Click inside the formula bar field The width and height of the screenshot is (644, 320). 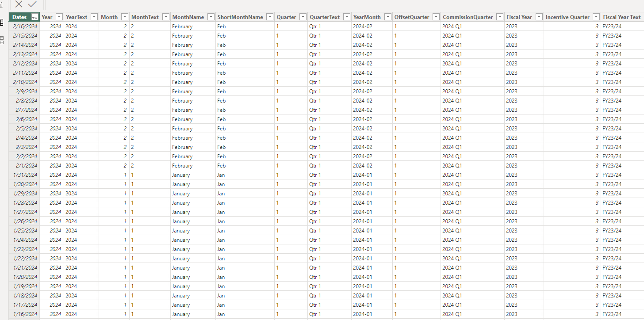344,4
